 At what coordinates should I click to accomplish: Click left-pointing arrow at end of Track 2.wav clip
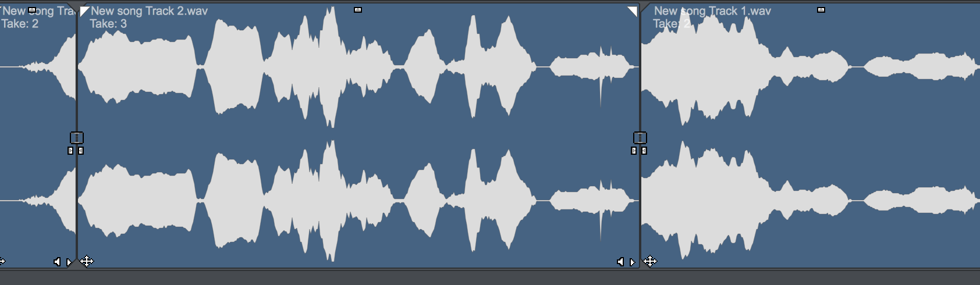[620, 262]
